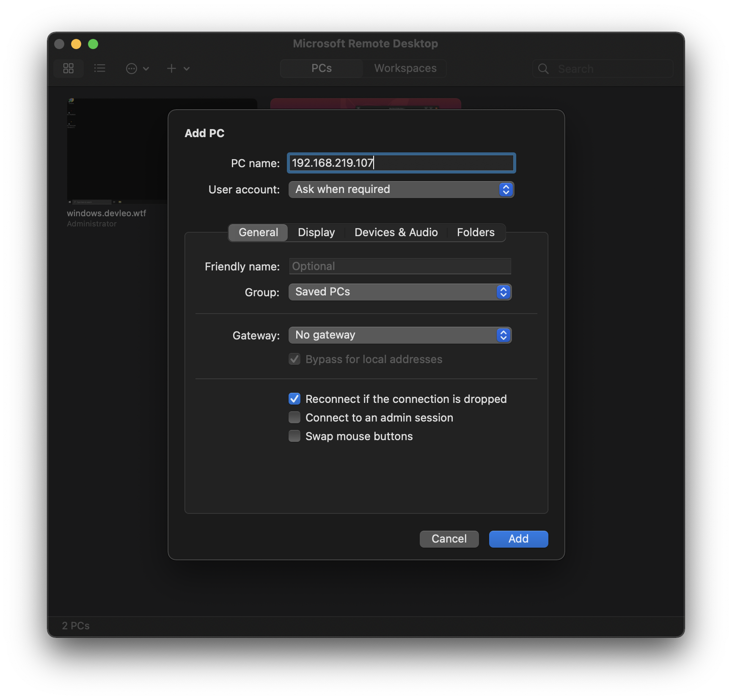Switch to the Devices & Audio tab
The image size is (732, 700).
(x=396, y=232)
